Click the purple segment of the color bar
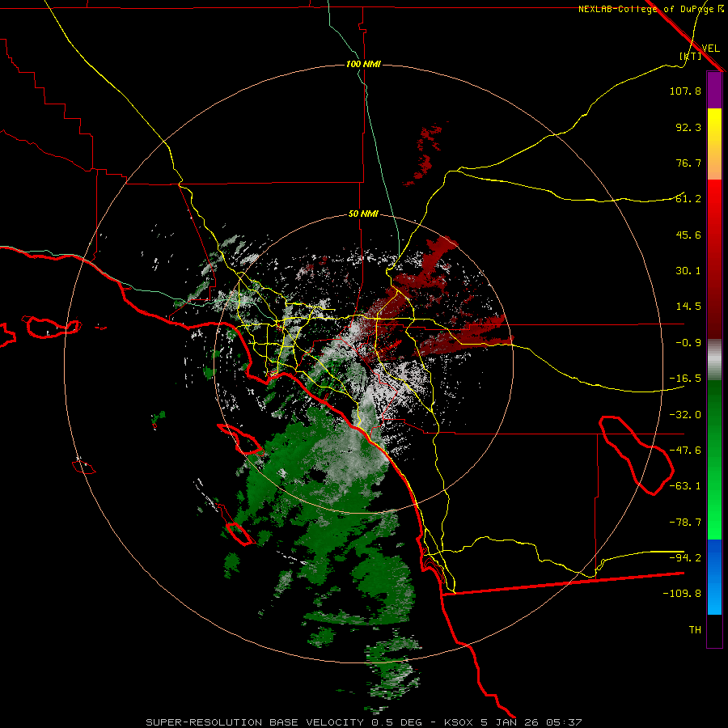 tap(714, 90)
